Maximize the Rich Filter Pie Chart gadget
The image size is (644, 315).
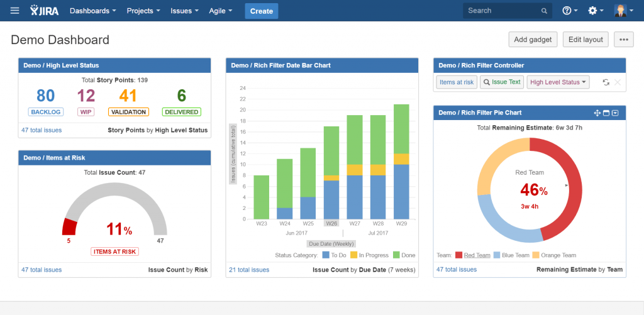click(606, 113)
